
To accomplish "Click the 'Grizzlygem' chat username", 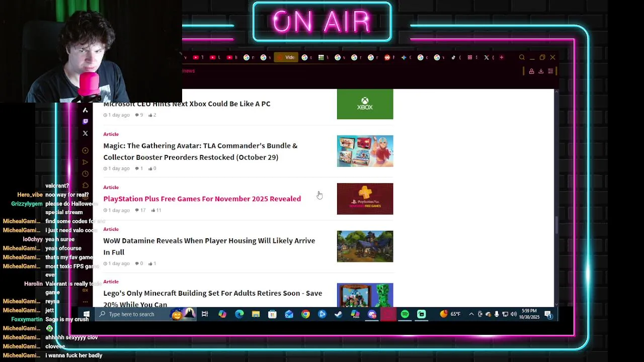I will coord(27,204).
